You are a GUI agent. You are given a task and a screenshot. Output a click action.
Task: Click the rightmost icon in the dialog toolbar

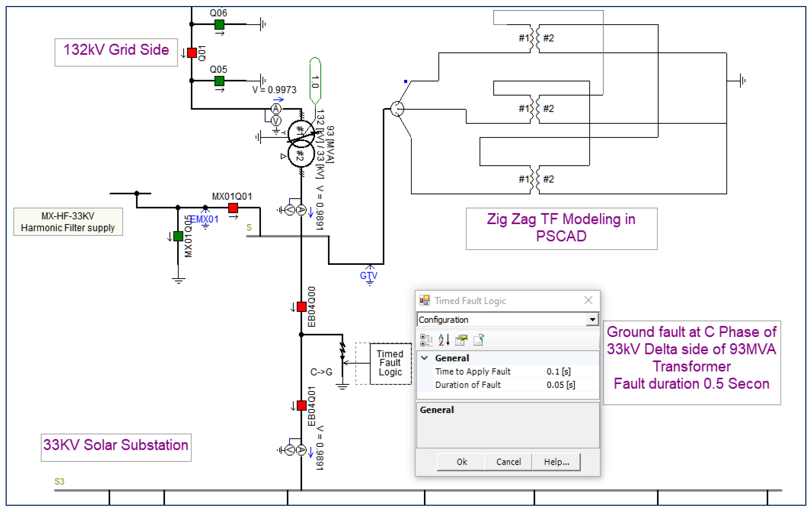tap(479, 340)
